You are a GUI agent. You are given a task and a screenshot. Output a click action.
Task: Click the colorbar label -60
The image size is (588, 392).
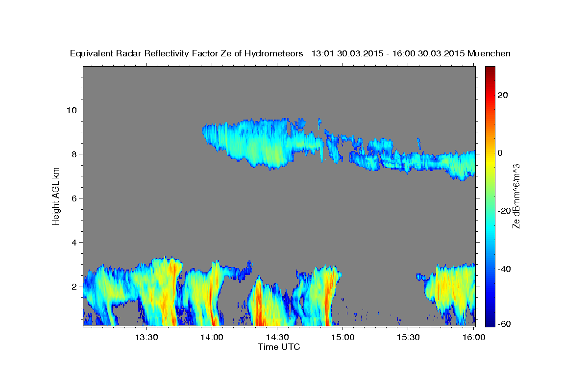504,324
